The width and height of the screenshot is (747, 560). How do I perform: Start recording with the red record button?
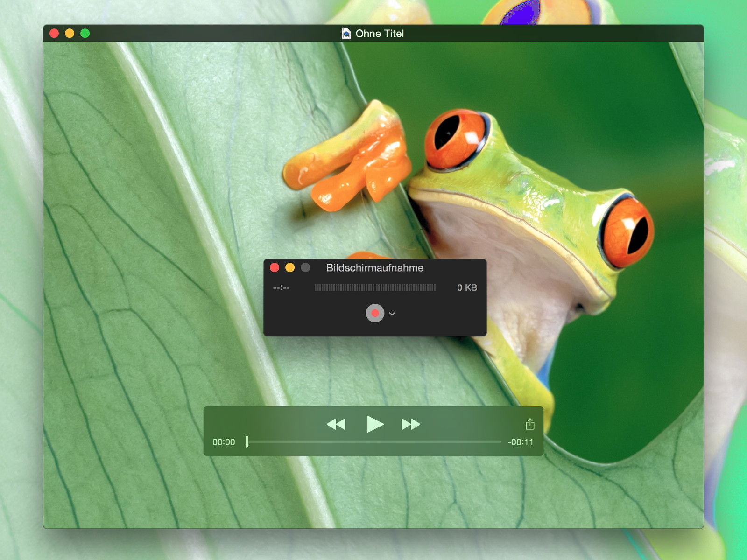(375, 313)
